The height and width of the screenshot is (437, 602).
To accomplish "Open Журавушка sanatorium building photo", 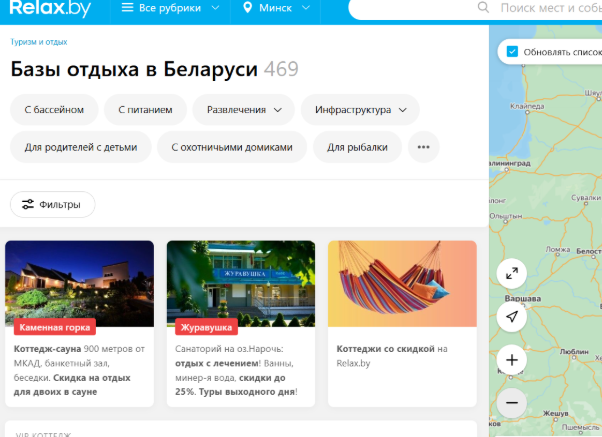I will click(241, 283).
